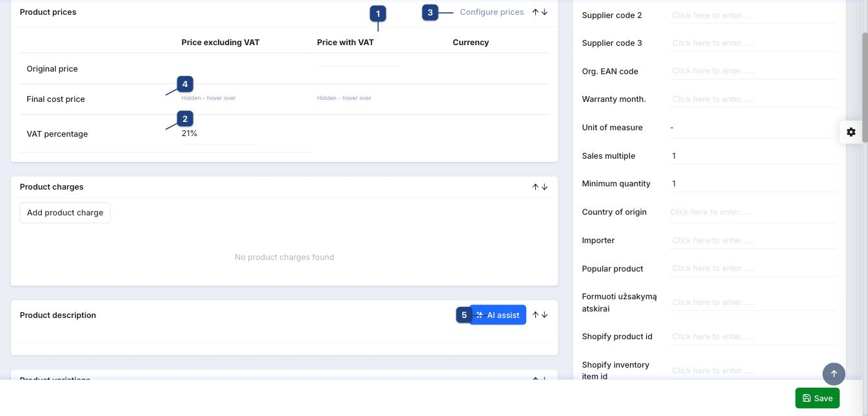Click the Original price row label
The image size is (868, 416).
[x=52, y=69]
